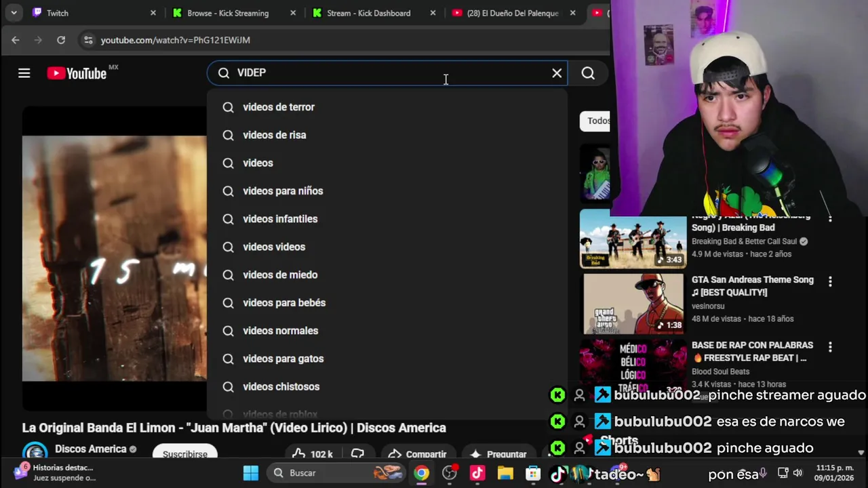Open the YouTube hamburger guide menu
Image resolution: width=868 pixels, height=488 pixels.
[24, 73]
